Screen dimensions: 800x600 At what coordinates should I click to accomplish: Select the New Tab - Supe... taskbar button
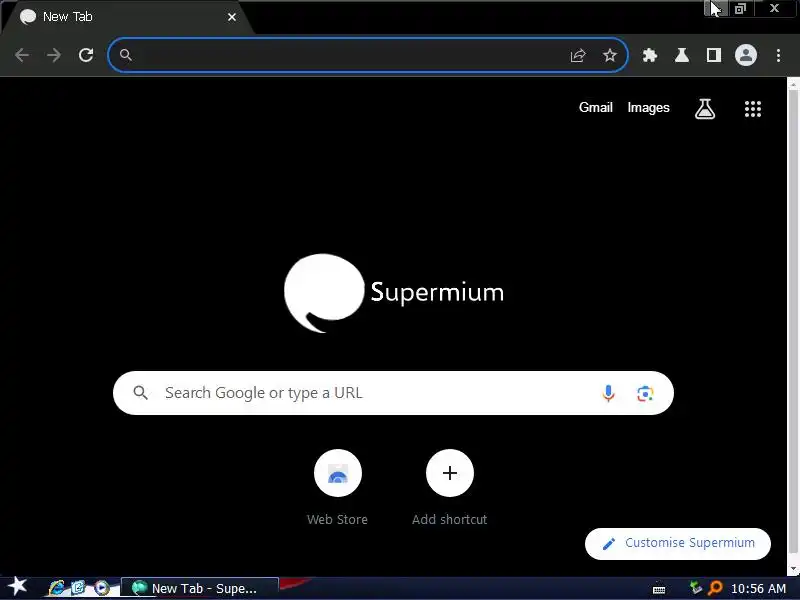199,588
